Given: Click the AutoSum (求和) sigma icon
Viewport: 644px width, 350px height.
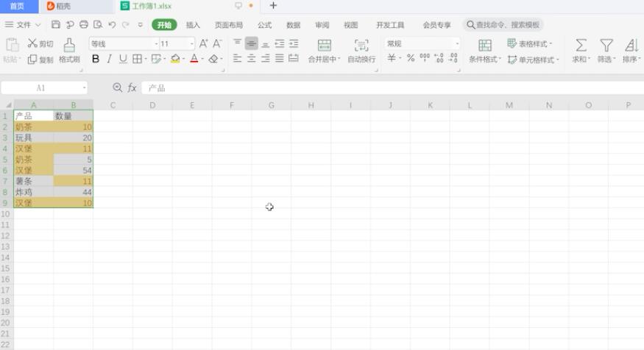Looking at the screenshot, I should (x=581, y=45).
